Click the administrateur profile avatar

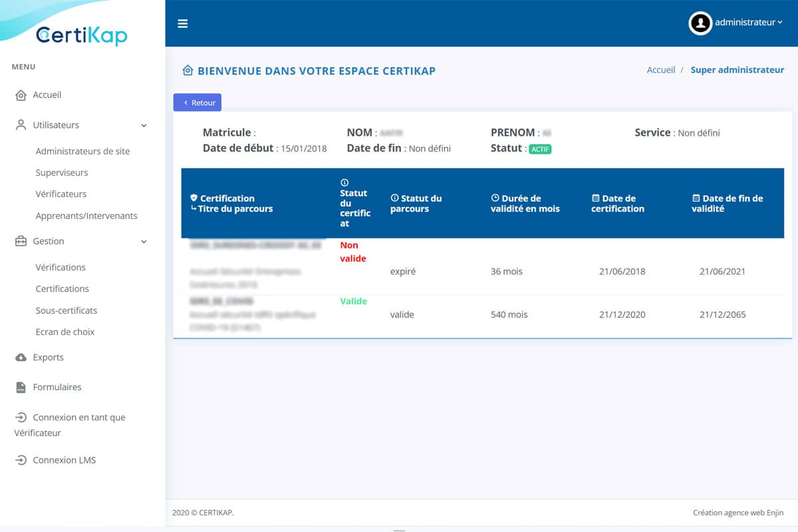(700, 23)
